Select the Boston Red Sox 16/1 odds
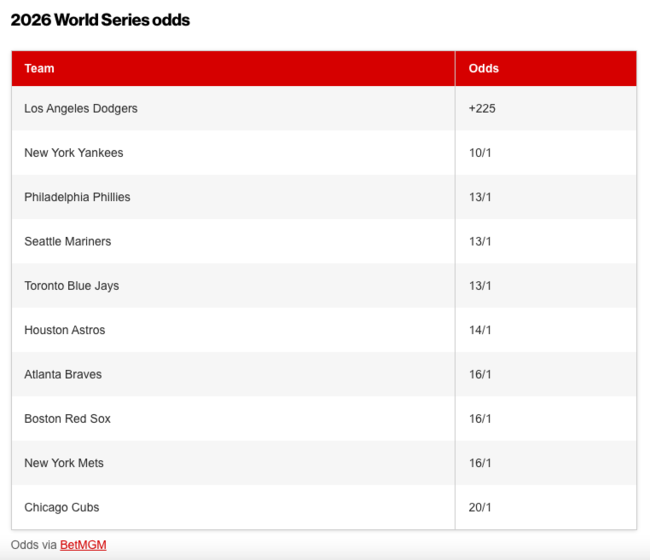 pos(480,419)
